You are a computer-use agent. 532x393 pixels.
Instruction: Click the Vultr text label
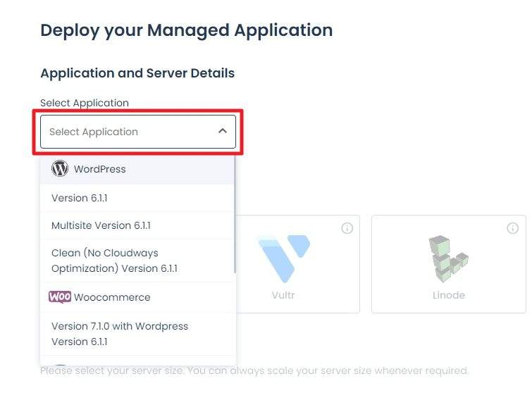pos(283,295)
